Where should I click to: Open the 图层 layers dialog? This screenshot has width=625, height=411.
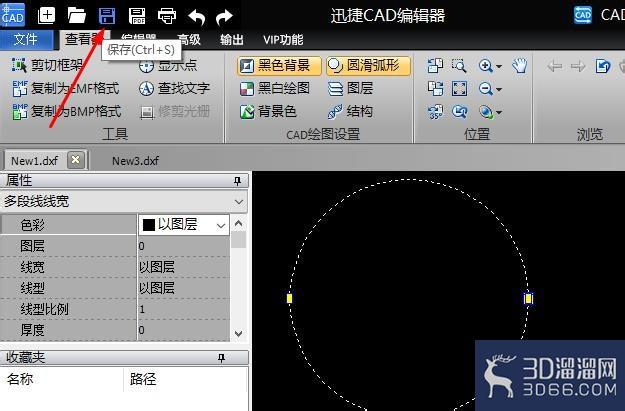(x=350, y=88)
